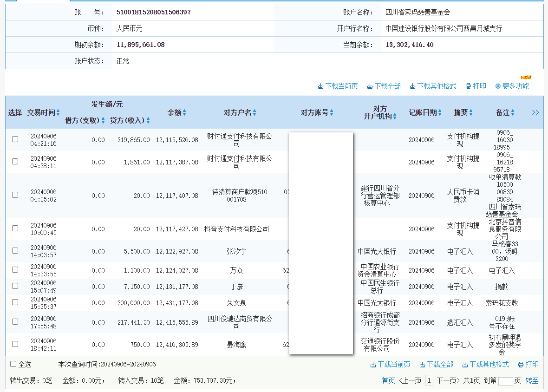This screenshot has width=548, height=392.
Task: Select 753,707.30元 total incoming amount
Action: [213, 380]
